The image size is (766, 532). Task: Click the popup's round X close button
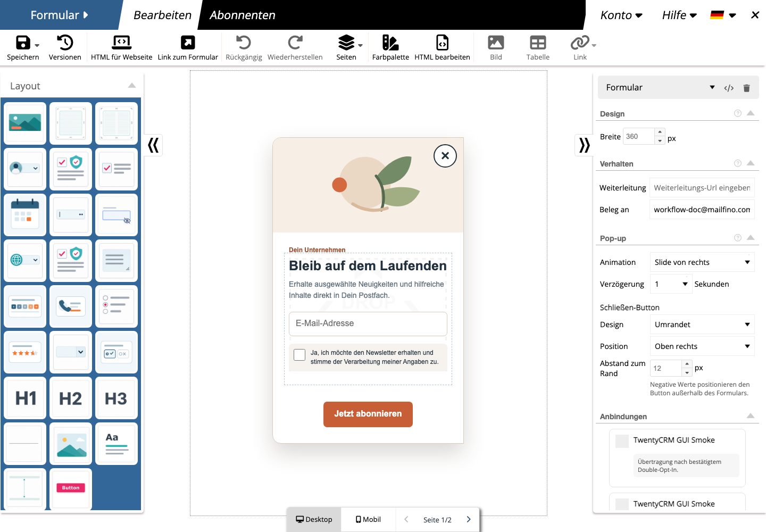click(445, 156)
